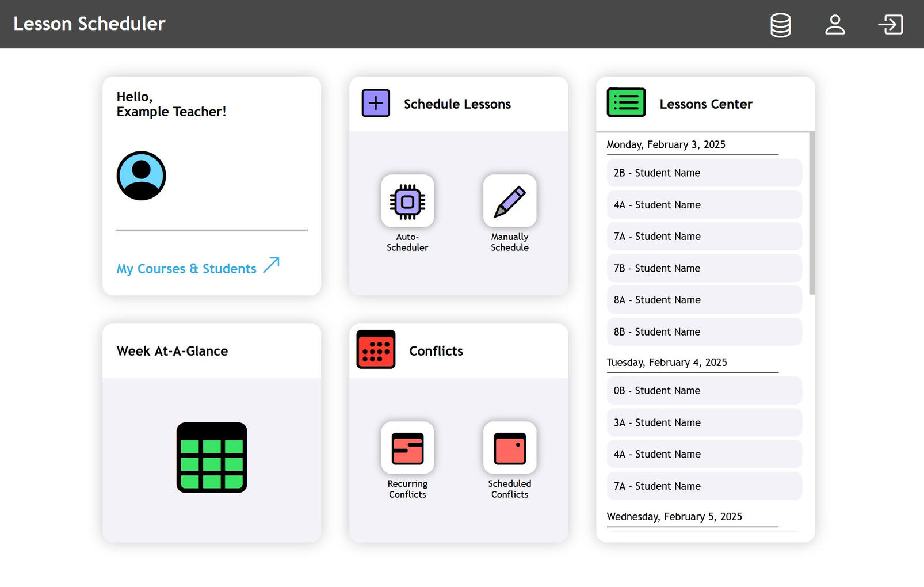The height and width of the screenshot is (587, 924).
Task: Open My Courses & Students
Action: coord(186,268)
